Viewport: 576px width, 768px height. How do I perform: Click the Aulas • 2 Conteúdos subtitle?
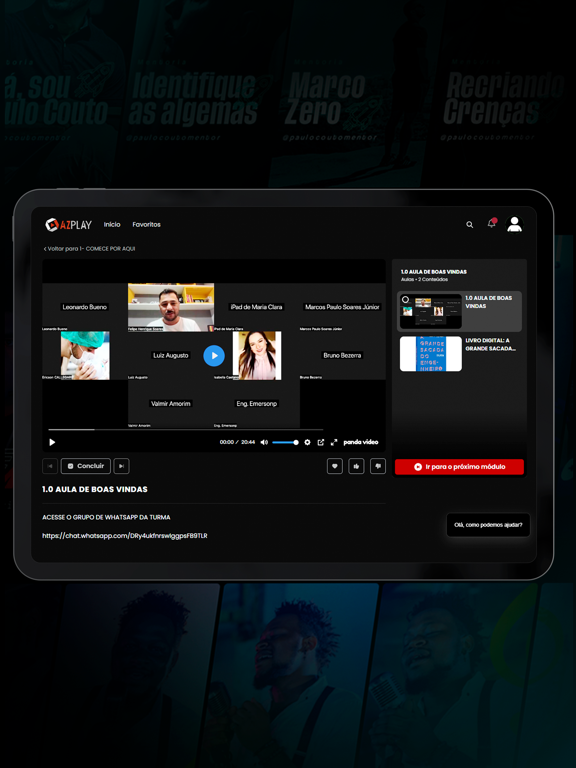[x=424, y=280]
